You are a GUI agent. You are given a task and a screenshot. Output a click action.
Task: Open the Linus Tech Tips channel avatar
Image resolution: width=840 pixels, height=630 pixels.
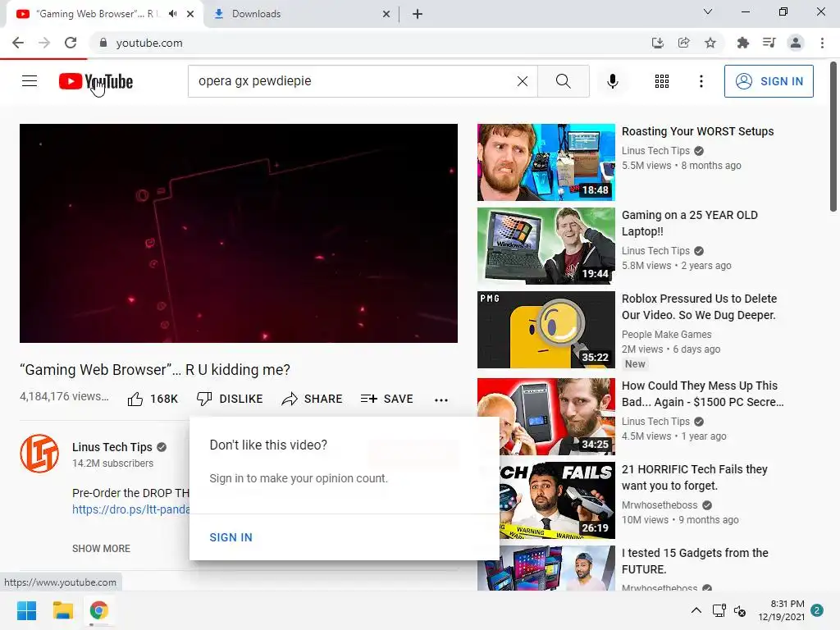39,453
